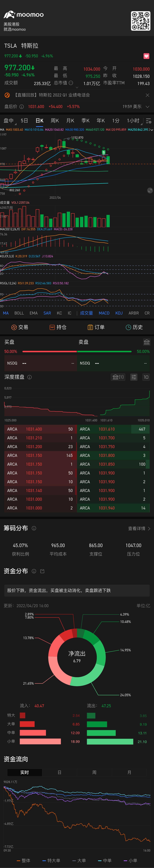Show info for 资金分布
This screenshot has height=868, width=154.
click(34, 571)
